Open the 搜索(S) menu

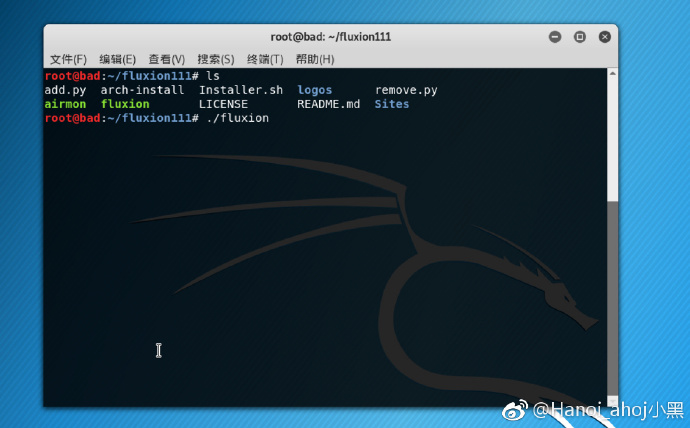coord(216,59)
